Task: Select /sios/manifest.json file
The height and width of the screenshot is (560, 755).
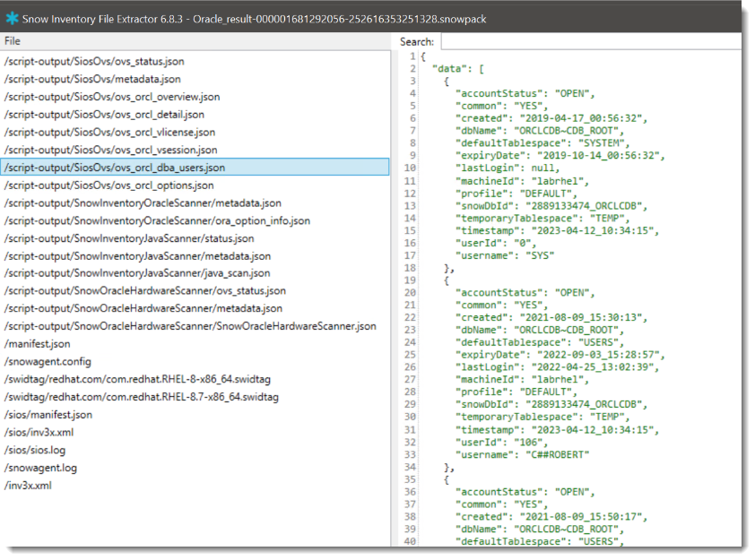Action: click(48, 415)
